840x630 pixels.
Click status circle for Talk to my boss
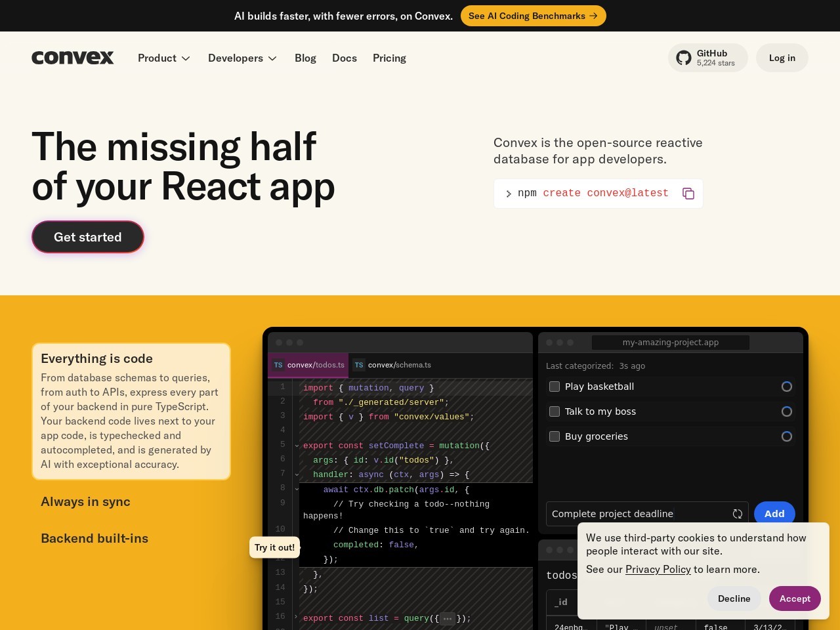point(787,411)
